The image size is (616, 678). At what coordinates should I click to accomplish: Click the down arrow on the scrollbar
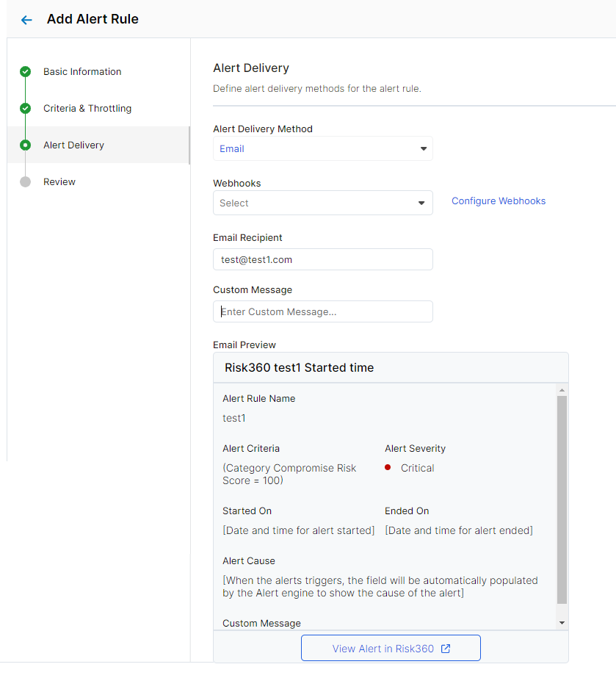click(562, 621)
